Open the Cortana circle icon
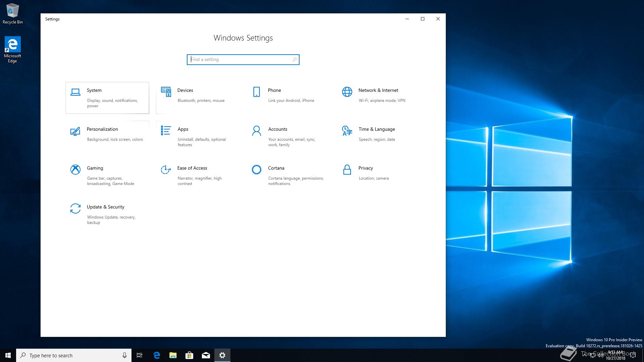644x362 pixels. click(x=257, y=170)
